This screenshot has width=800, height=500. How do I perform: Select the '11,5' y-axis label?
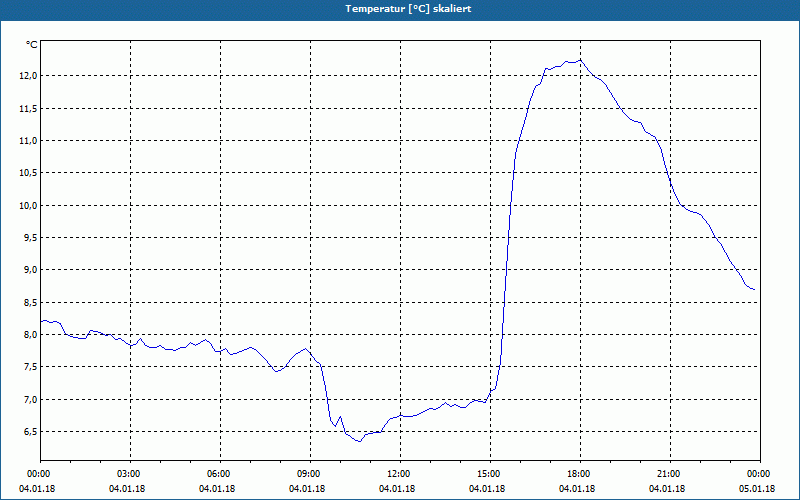click(x=28, y=109)
